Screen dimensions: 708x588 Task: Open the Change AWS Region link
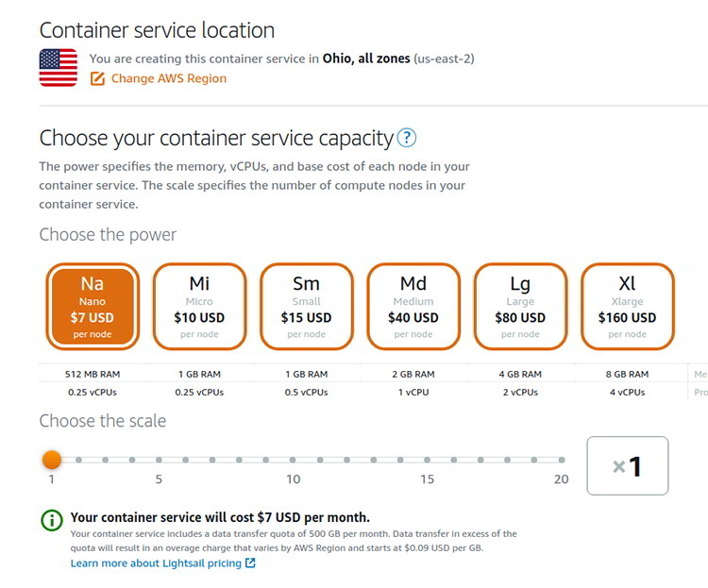point(169,78)
